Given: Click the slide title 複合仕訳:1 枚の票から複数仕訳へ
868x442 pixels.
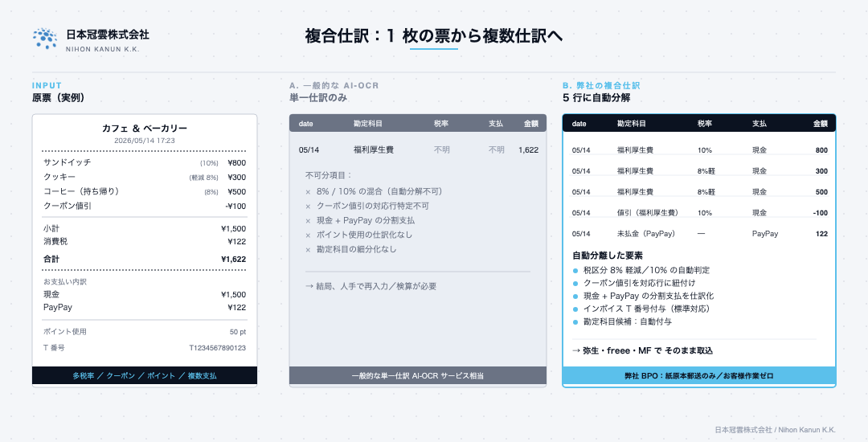Looking at the screenshot, I should (433, 35).
